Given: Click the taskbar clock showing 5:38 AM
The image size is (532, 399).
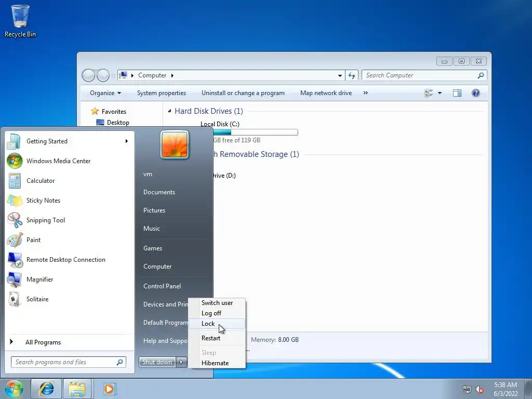Looking at the screenshot, I should click(x=506, y=389).
